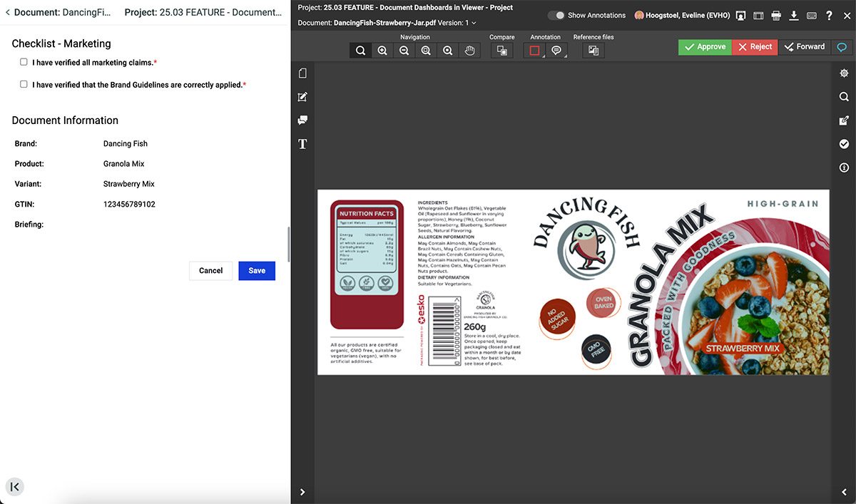Viewport: 856px width, 504px height.
Task: Click the print icon in header
Action: coord(776,16)
